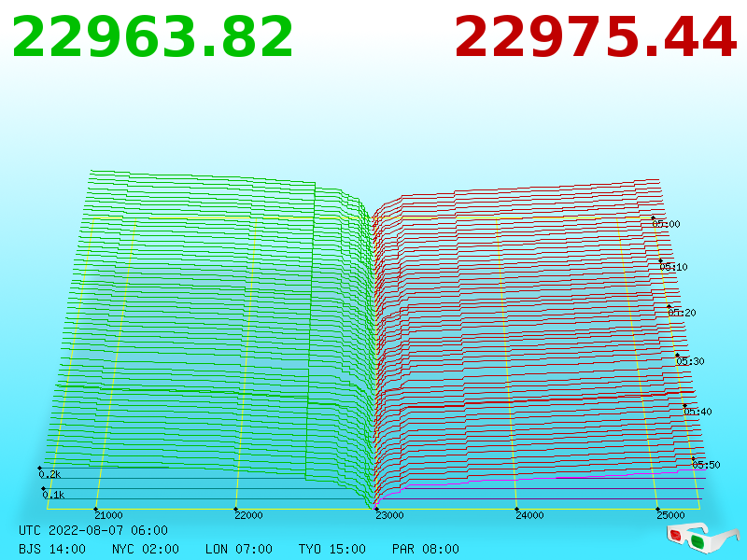Click the 05:10 time axis marker
This screenshot has width=747, height=560.
click(x=674, y=267)
